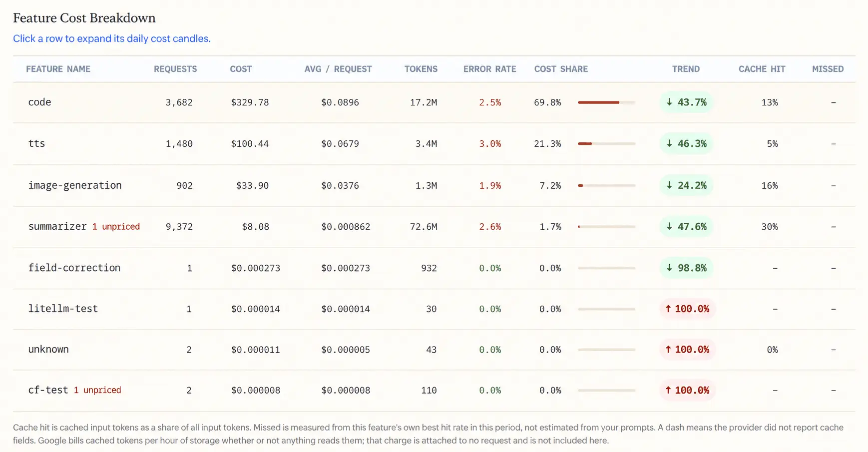Click the 7.2% cost share value
Viewport: 868px width, 452px height.
click(x=550, y=185)
